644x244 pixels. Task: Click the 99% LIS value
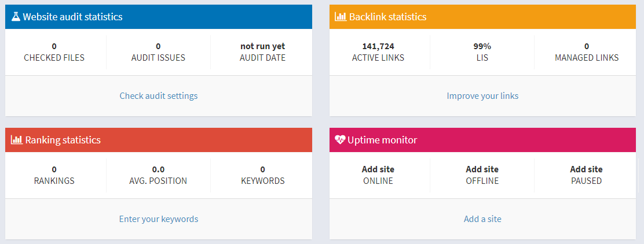pos(482,46)
